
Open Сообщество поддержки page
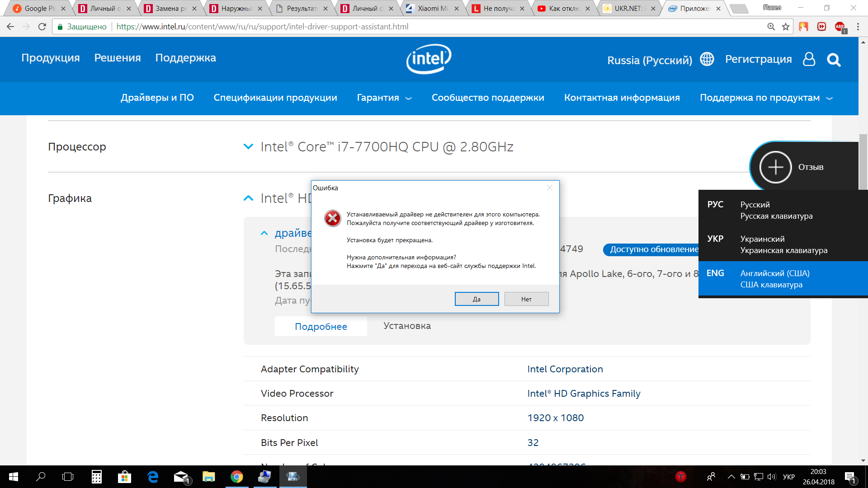coord(488,98)
